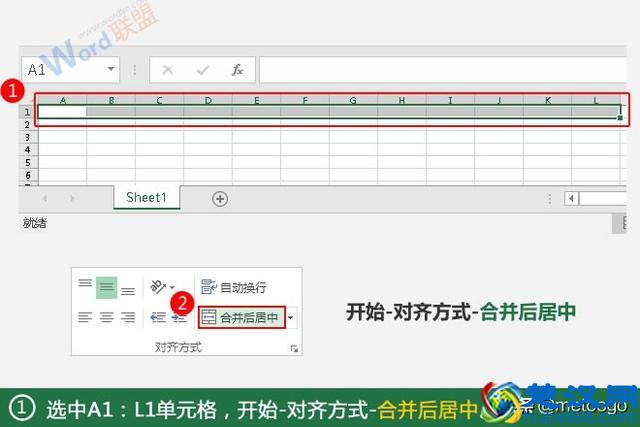
Task: Click the top align icon
Action: [x=85, y=283]
